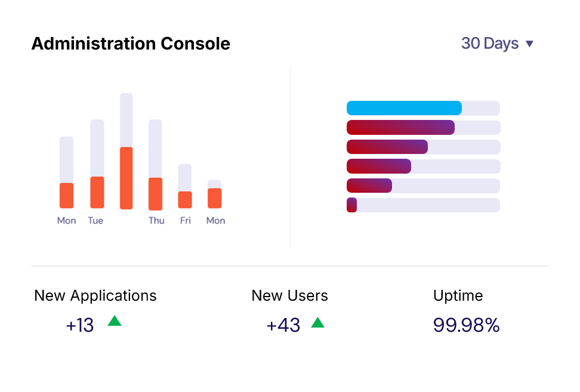
Task: Click the "Thu" axis label
Action: (156, 221)
